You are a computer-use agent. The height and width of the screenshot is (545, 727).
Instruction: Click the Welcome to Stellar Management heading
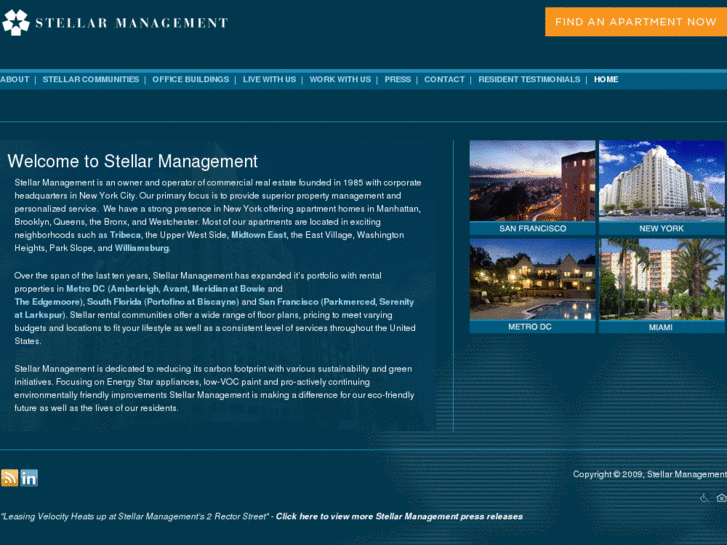[133, 161]
